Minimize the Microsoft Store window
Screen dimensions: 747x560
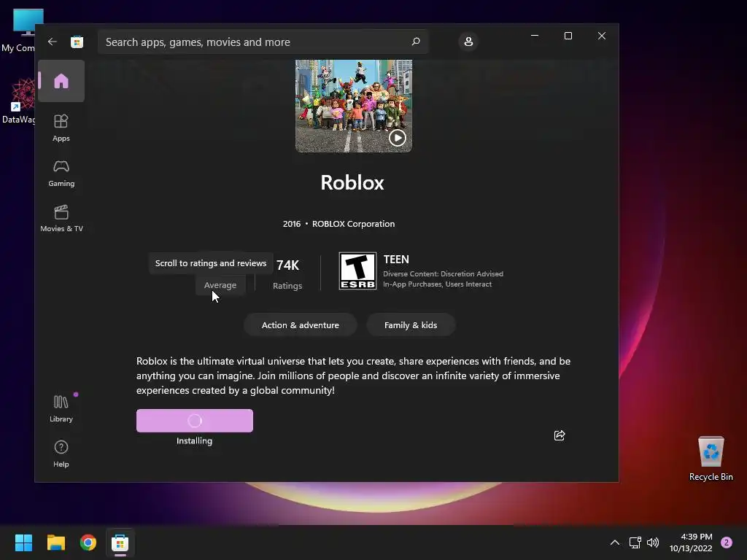point(535,36)
